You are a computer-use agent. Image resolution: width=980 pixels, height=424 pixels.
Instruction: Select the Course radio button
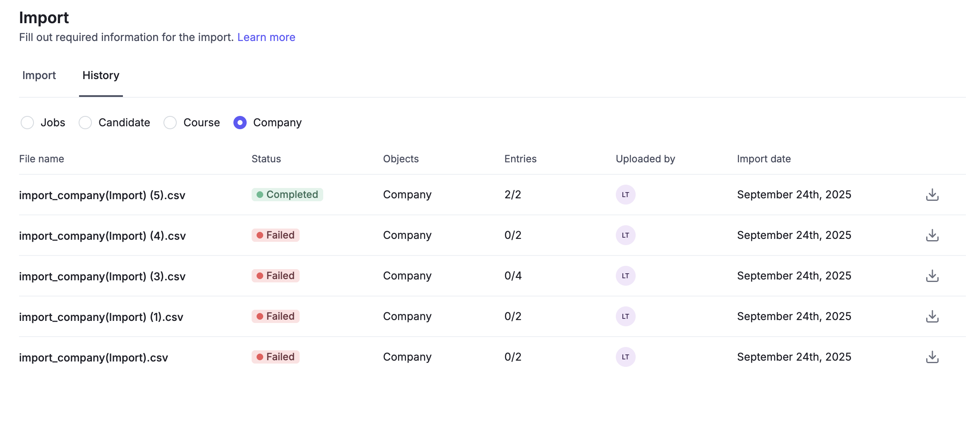(170, 123)
